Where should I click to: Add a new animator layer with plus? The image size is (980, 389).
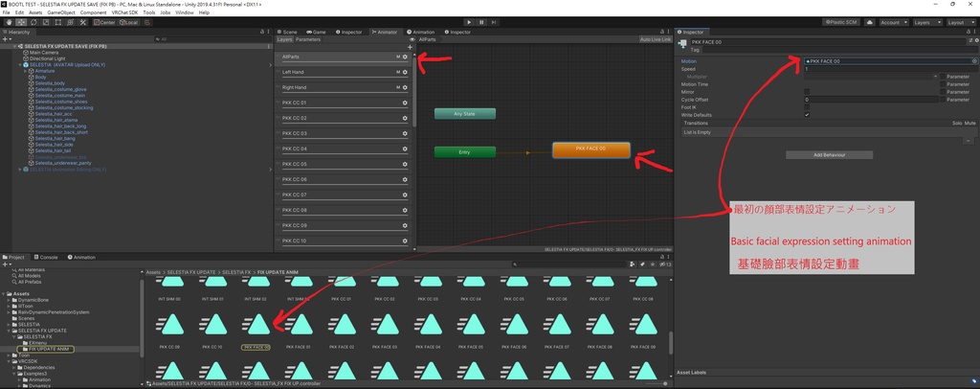click(410, 47)
